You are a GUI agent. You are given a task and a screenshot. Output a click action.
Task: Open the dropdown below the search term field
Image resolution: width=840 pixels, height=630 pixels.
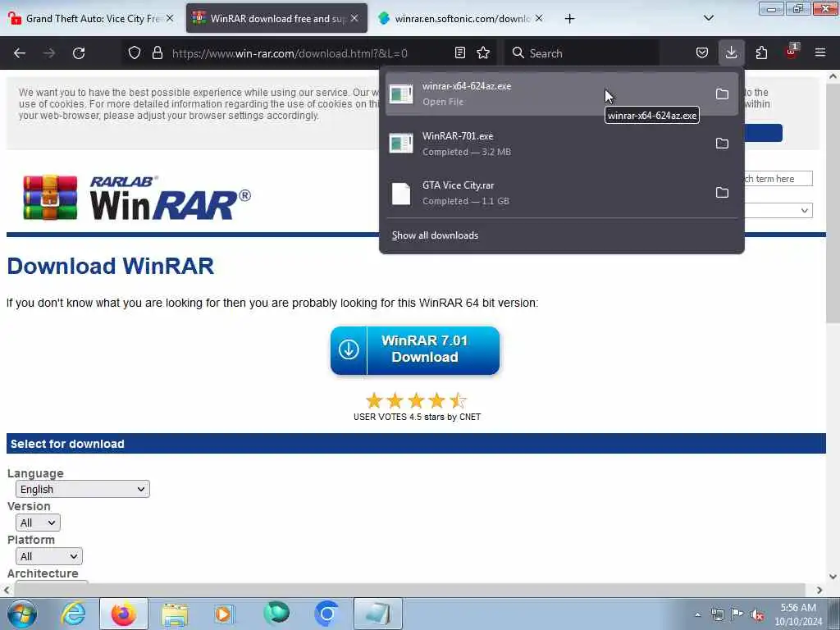point(778,211)
